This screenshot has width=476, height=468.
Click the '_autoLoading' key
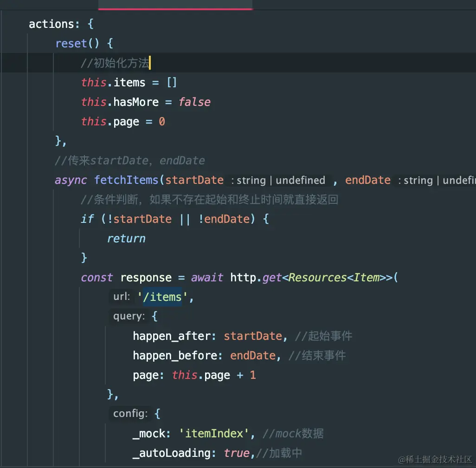172,453
